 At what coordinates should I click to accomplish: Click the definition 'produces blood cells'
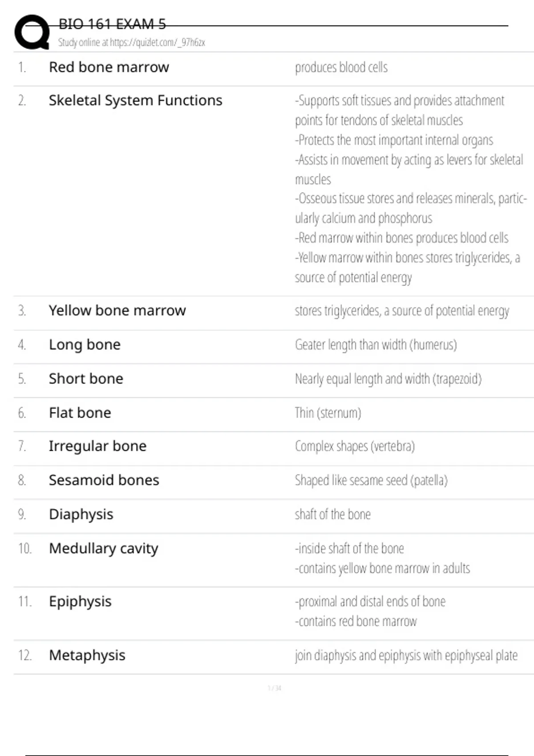click(x=341, y=68)
